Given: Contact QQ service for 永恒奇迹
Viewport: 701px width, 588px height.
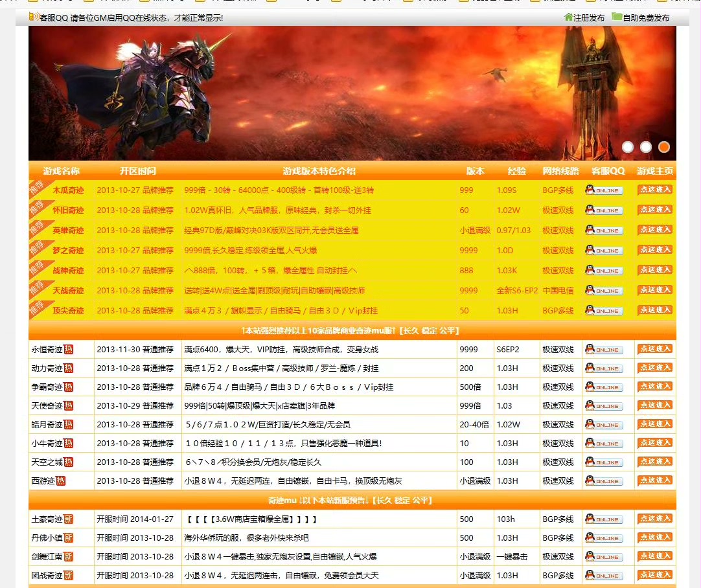Looking at the screenshot, I should coord(604,350).
